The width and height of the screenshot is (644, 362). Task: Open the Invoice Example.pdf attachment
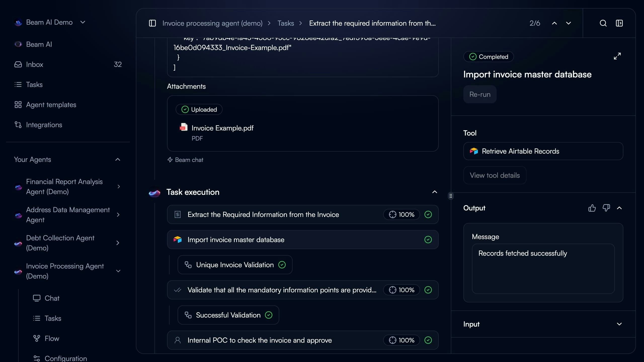click(222, 128)
